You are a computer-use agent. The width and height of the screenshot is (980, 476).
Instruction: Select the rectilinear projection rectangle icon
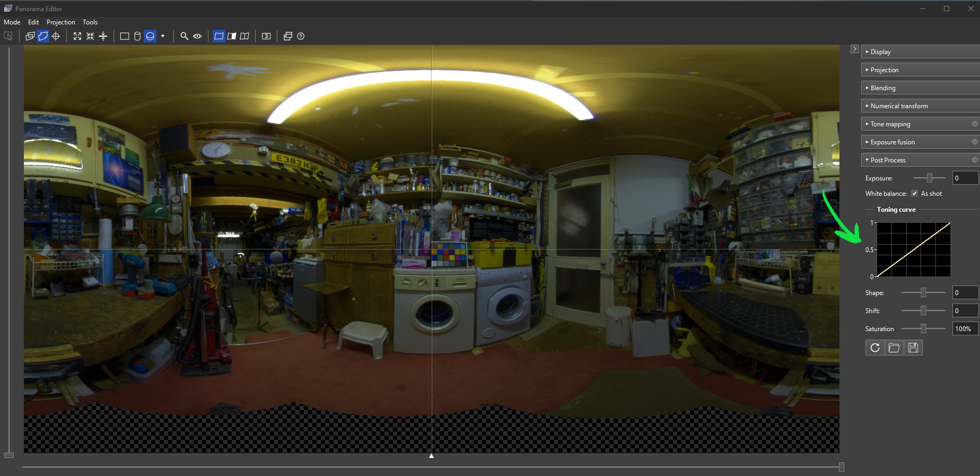click(125, 36)
